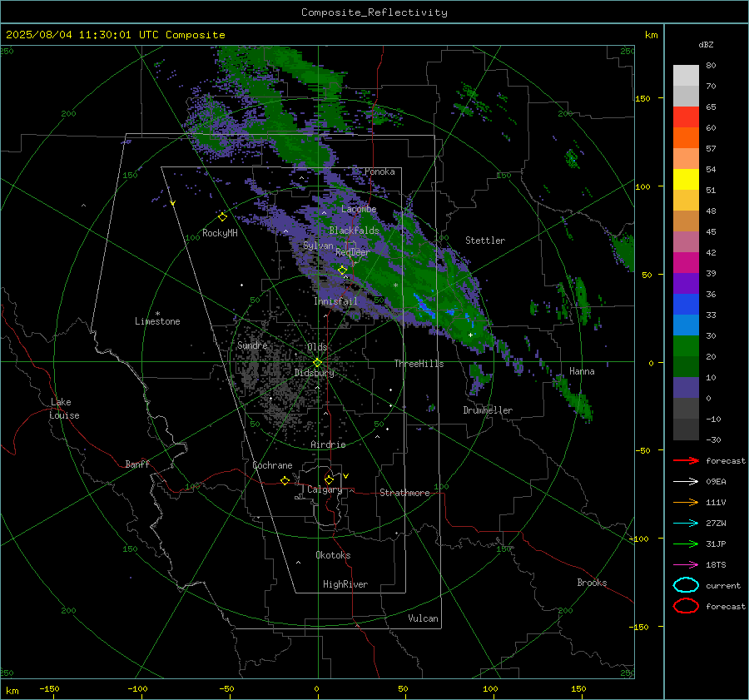The height and width of the screenshot is (700, 749).
Task: Click the white 09EA arrow in the legend
Action: pyautogui.click(x=686, y=482)
